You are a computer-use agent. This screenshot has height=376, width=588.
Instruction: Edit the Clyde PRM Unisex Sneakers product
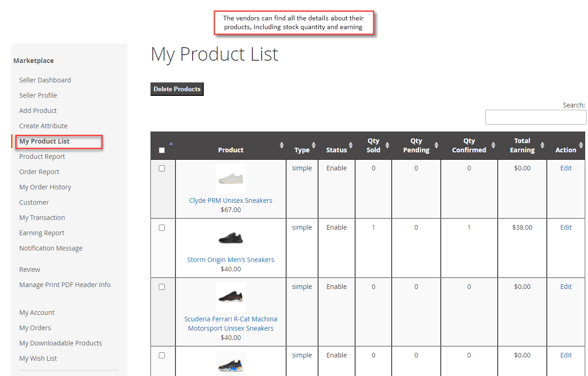(x=566, y=168)
